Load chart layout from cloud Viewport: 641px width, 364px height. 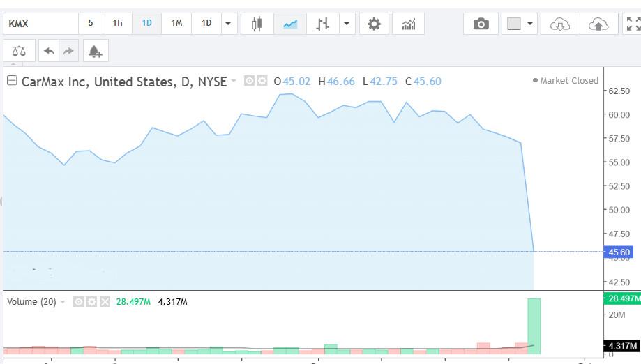tap(559, 24)
